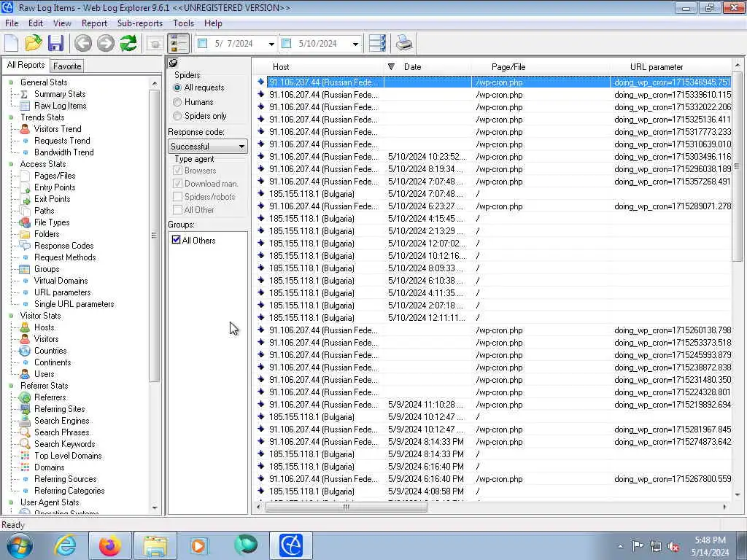Open the Bandwidth Trend report
Viewport: 747px width, 560px height.
click(x=64, y=152)
